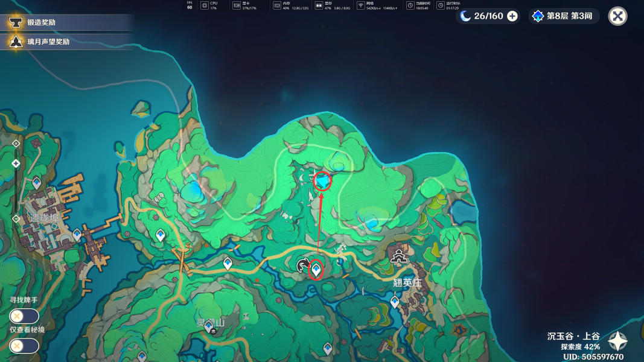Click the 灵濛山 mountain label
Screen dimensions: 644x362
click(x=210, y=323)
